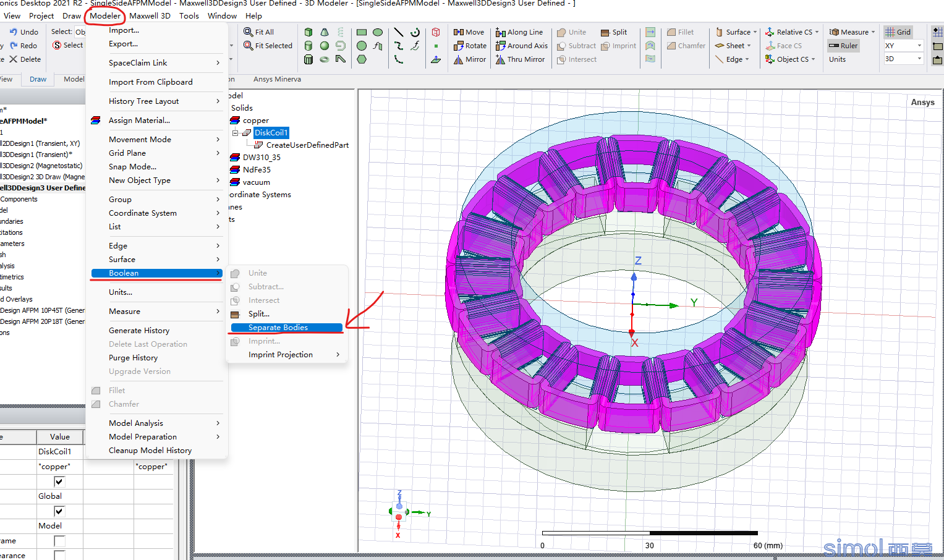The width and height of the screenshot is (944, 560).
Task: Toggle the Grid display button
Action: (898, 32)
